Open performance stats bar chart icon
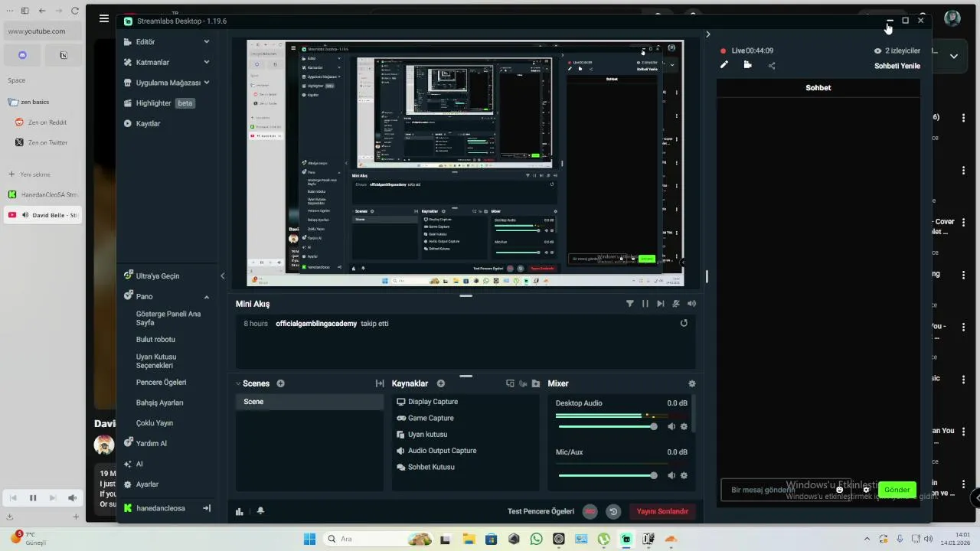This screenshot has width=980, height=551. pos(240,511)
